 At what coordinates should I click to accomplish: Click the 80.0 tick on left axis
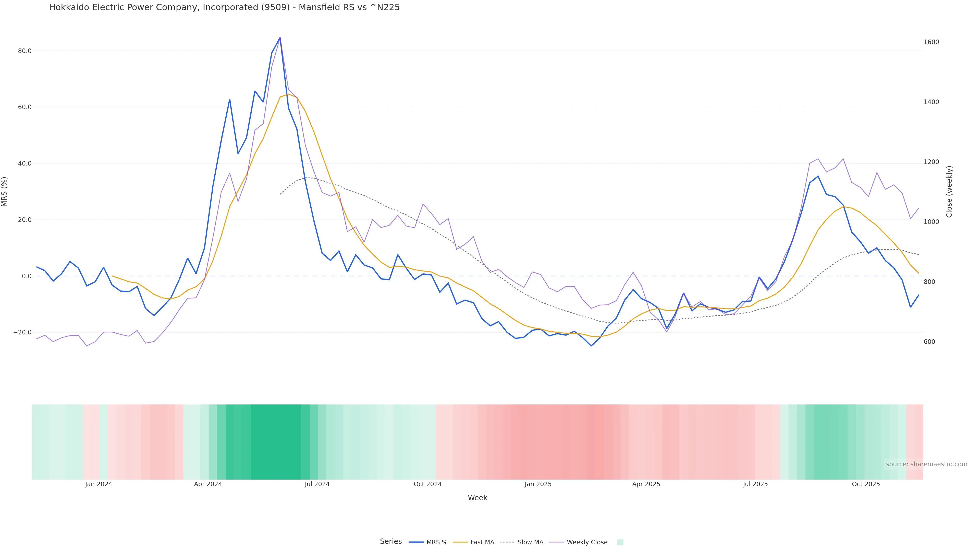tap(25, 51)
